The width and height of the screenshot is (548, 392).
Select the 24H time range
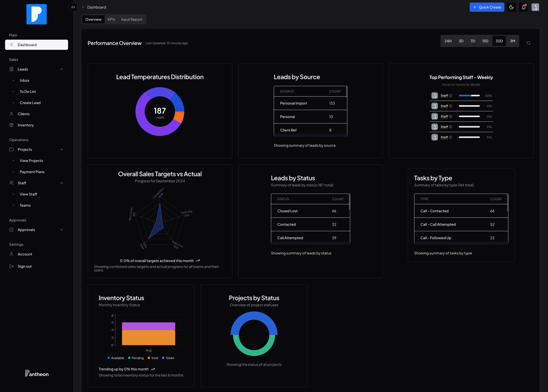(448, 41)
